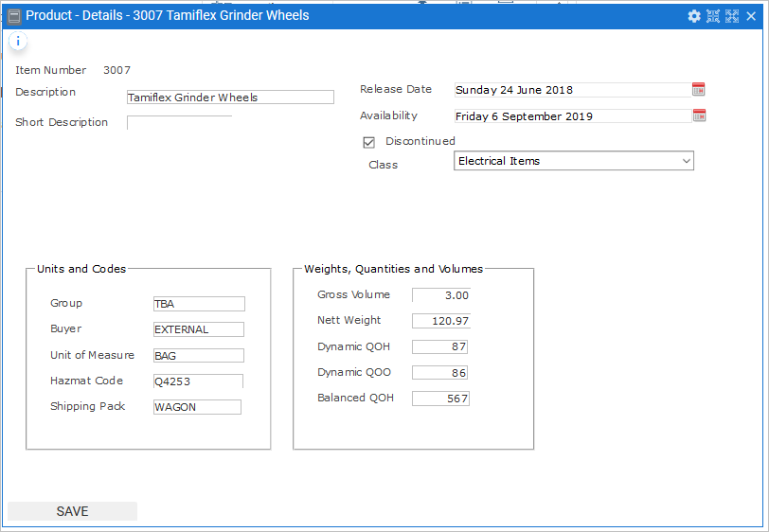Click the Unit of Measure field BAG
The image size is (769, 532).
(199, 356)
